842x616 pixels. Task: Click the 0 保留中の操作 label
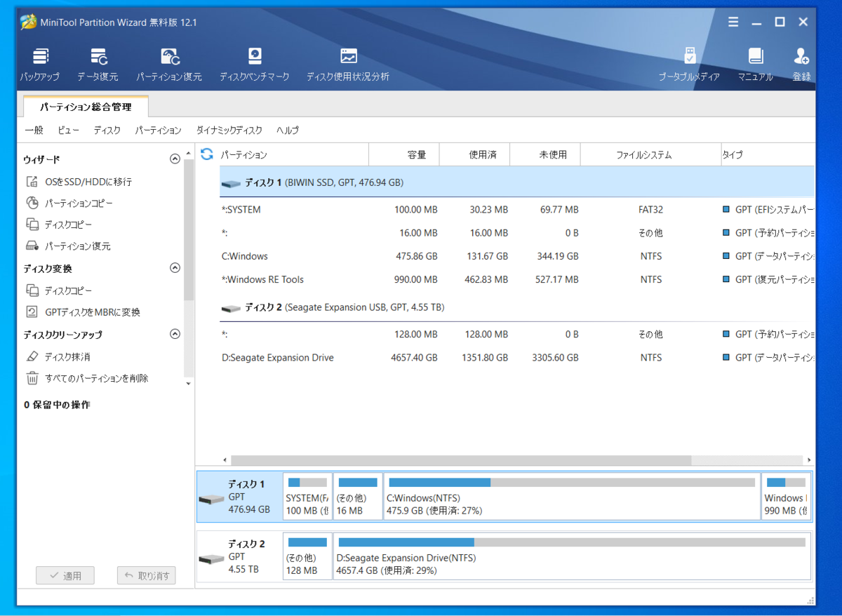(57, 405)
